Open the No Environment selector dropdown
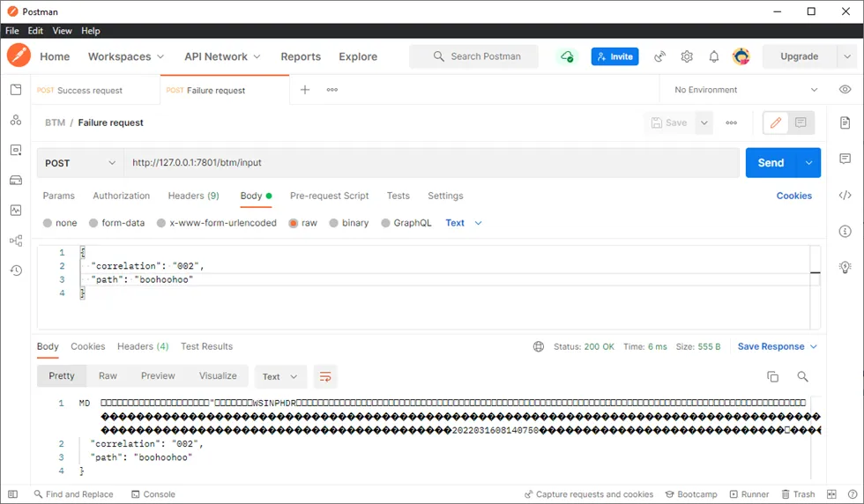This screenshot has width=864, height=504. (746, 89)
